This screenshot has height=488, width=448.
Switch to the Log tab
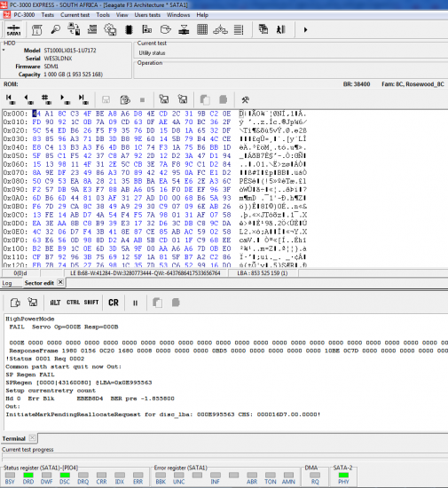[x=7, y=283]
